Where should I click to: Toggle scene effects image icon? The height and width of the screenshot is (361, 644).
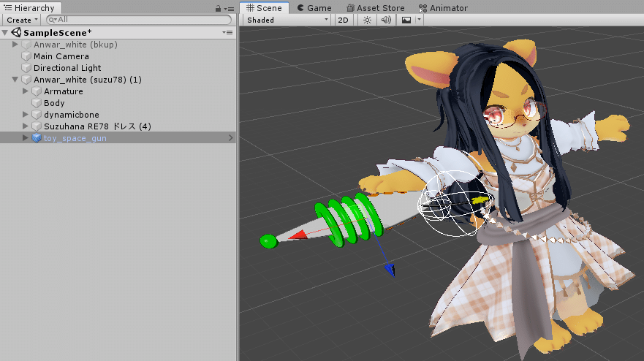pos(406,20)
